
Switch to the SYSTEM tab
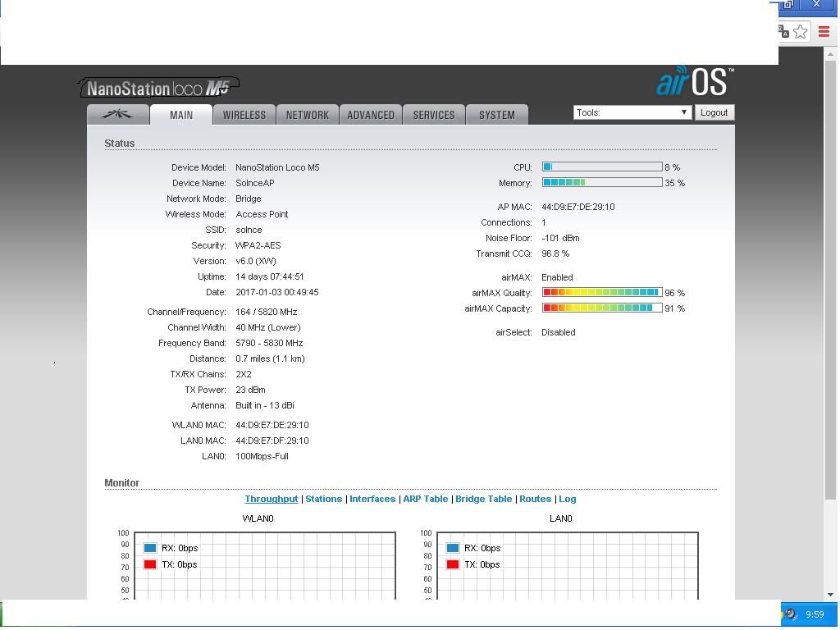(x=497, y=115)
